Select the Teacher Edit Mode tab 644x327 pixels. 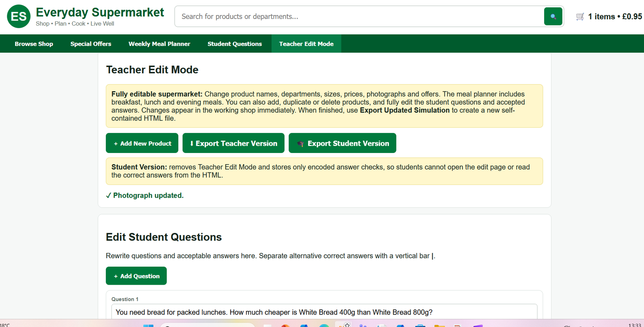coord(306,44)
